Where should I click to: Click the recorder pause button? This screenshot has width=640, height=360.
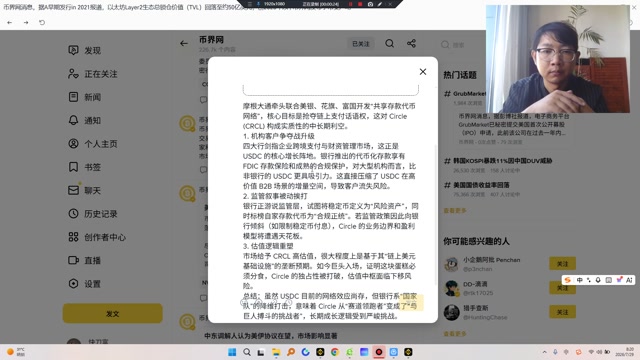[350, 4]
